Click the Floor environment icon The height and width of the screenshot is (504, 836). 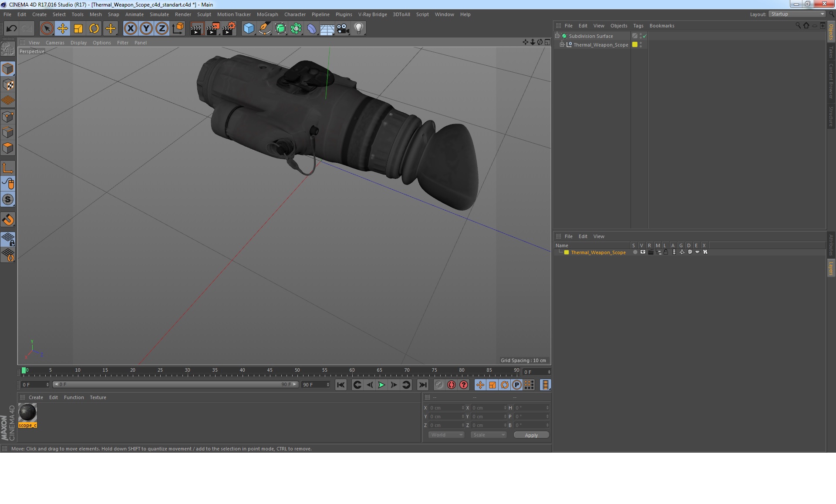pyautogui.click(x=327, y=29)
